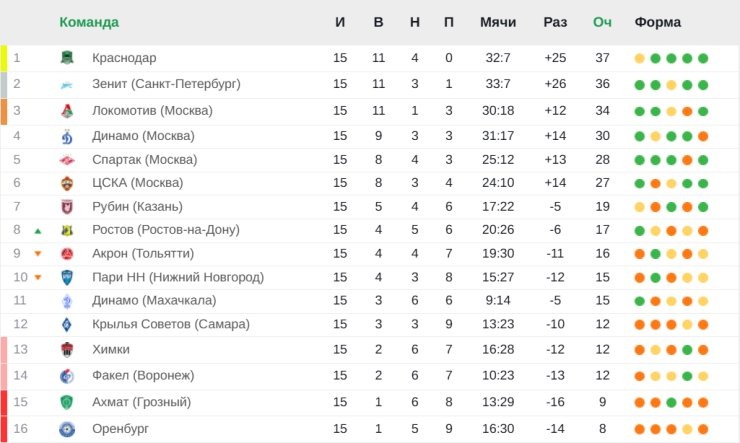The image size is (740, 443).
Task: Click the last orange form dot for Химки
Action: 703,349
